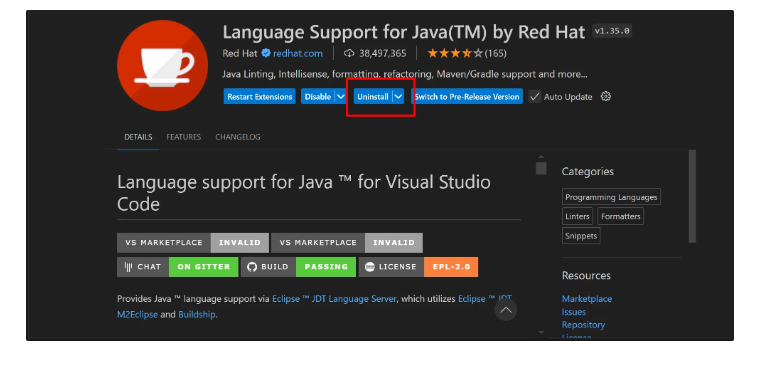
Task: Expand the Uninstall button dropdown arrow
Action: (398, 96)
